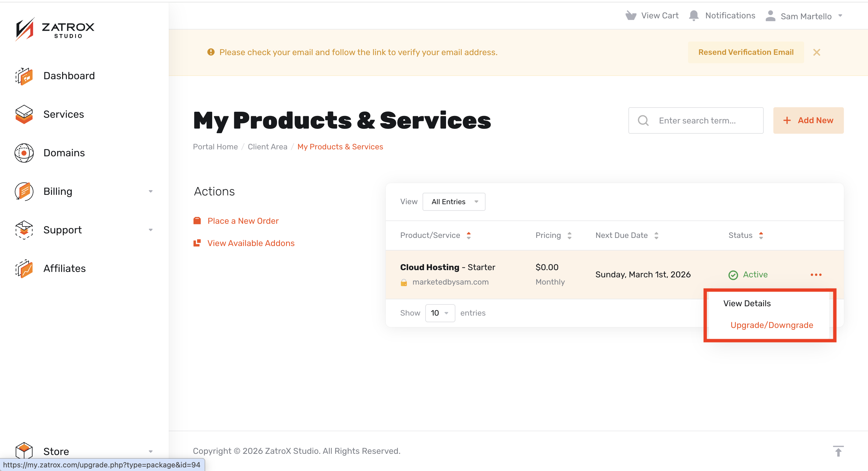Expand the Support submenu

click(x=151, y=230)
